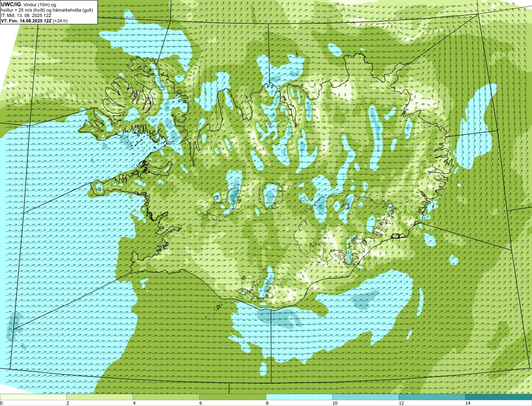Click the 2–4 m/s light green legend swatch
The image size is (532, 406).
tap(100, 397)
